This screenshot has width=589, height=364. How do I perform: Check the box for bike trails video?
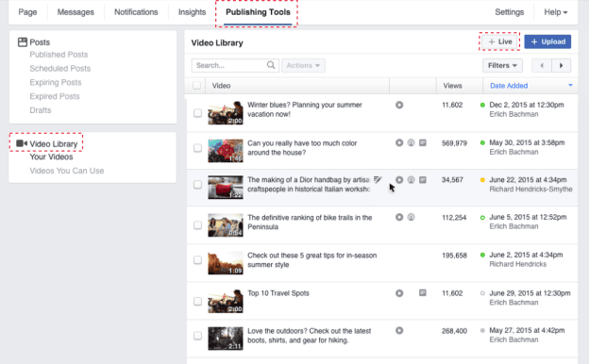197,225
